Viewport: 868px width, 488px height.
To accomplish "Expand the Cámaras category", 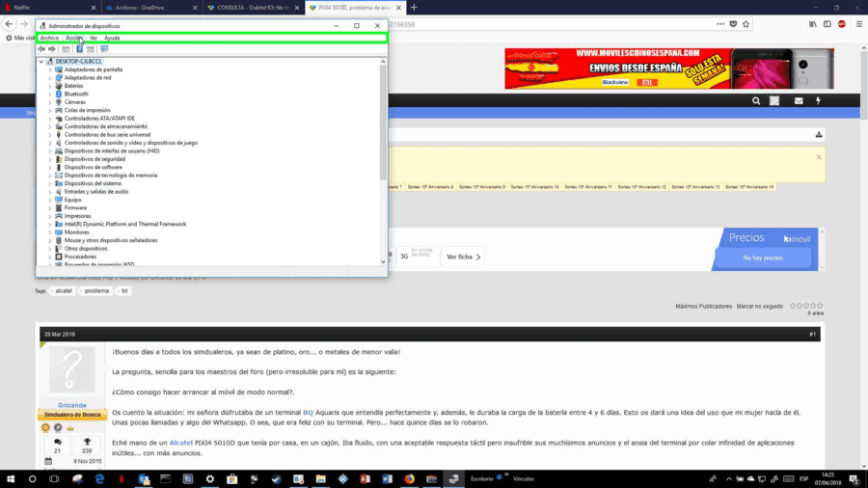I will click(50, 102).
